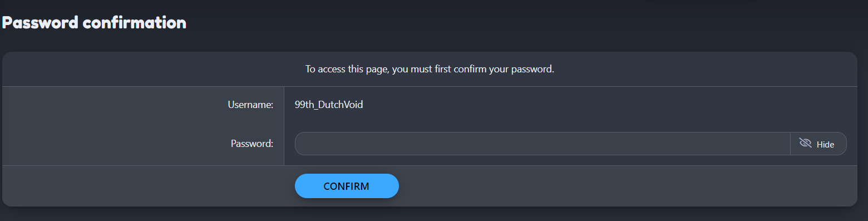Click the Username row label text
The image size is (868, 221).
coord(250,104)
